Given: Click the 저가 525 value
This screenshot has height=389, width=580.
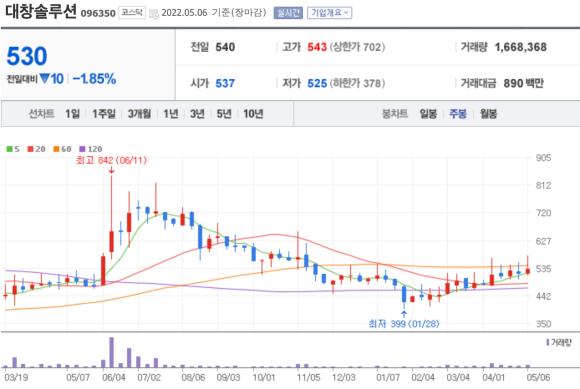Looking at the screenshot, I should pos(317,84).
